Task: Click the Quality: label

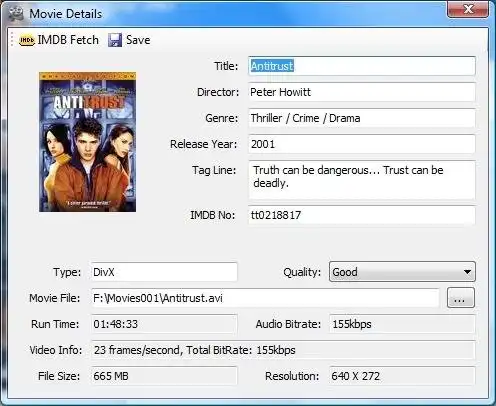Action: [x=302, y=272]
